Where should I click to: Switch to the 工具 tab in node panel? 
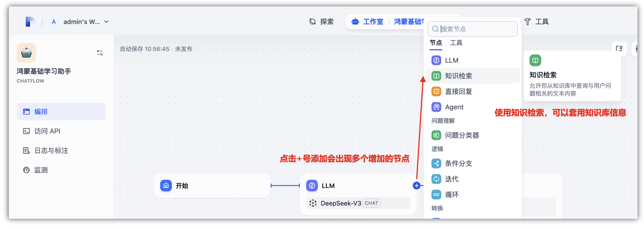(x=456, y=43)
